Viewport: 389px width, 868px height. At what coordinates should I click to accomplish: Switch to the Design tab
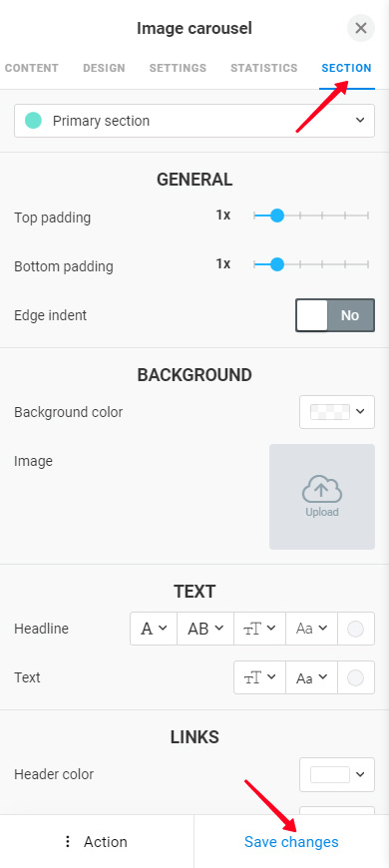tap(104, 68)
